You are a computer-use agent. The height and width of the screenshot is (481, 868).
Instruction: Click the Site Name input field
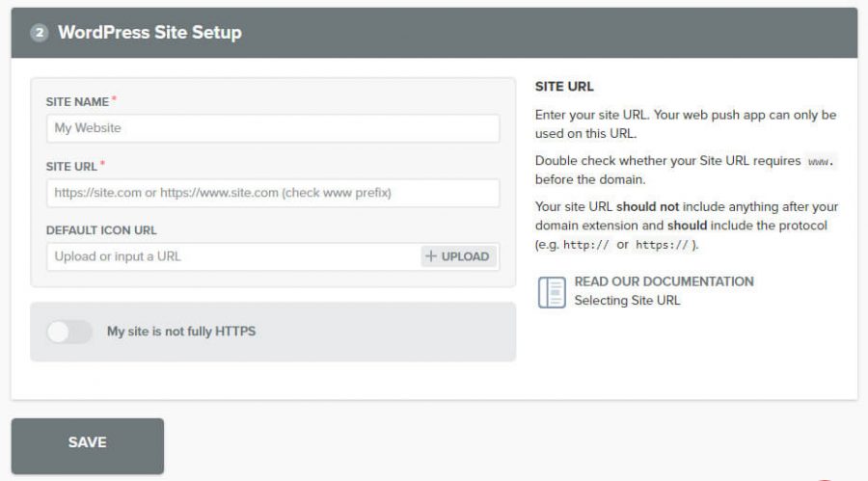(x=272, y=128)
